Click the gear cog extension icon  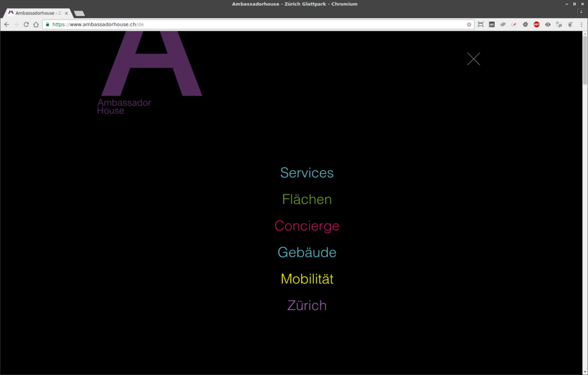(526, 24)
